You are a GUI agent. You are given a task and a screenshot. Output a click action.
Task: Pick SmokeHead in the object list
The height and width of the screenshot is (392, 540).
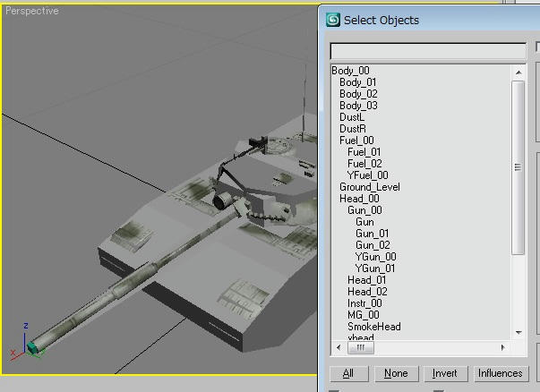pos(373,327)
